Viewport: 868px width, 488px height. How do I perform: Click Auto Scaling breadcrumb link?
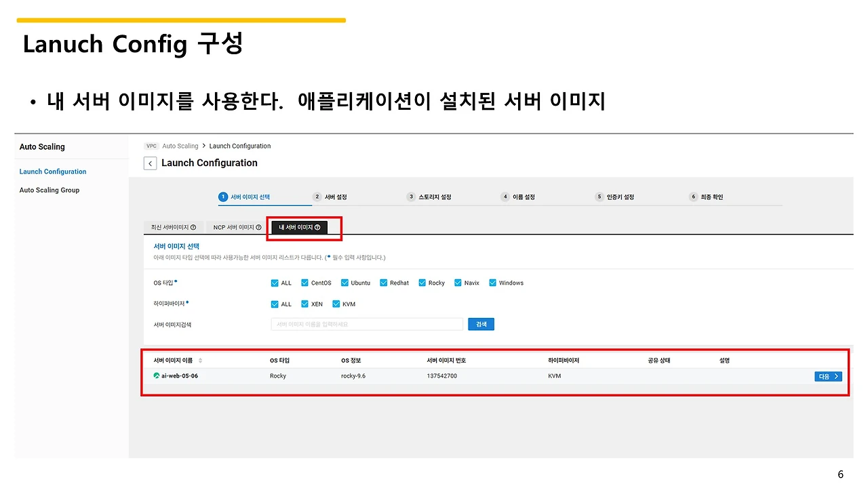click(x=180, y=146)
